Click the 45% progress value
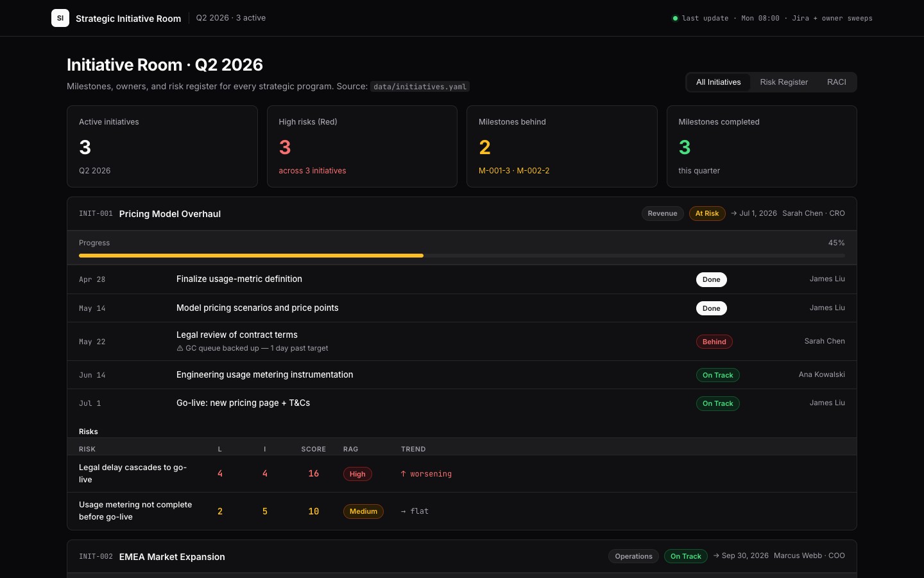Viewport: 924px width, 578px height. pos(837,243)
